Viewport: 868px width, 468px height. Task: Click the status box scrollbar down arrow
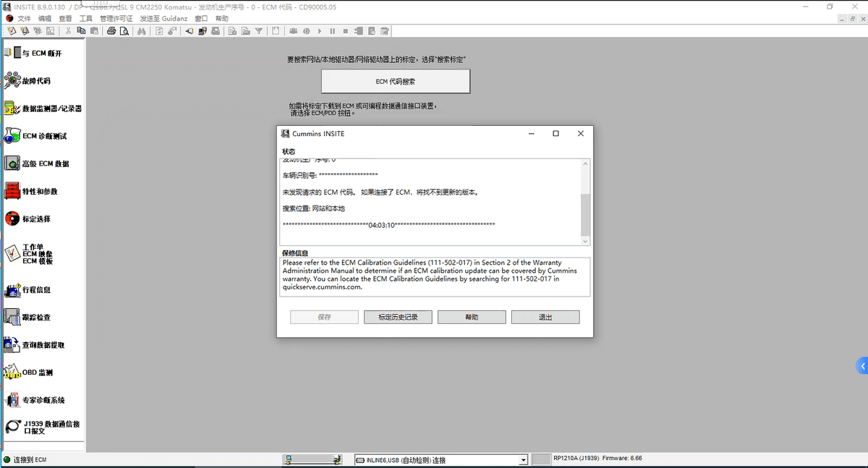(585, 241)
